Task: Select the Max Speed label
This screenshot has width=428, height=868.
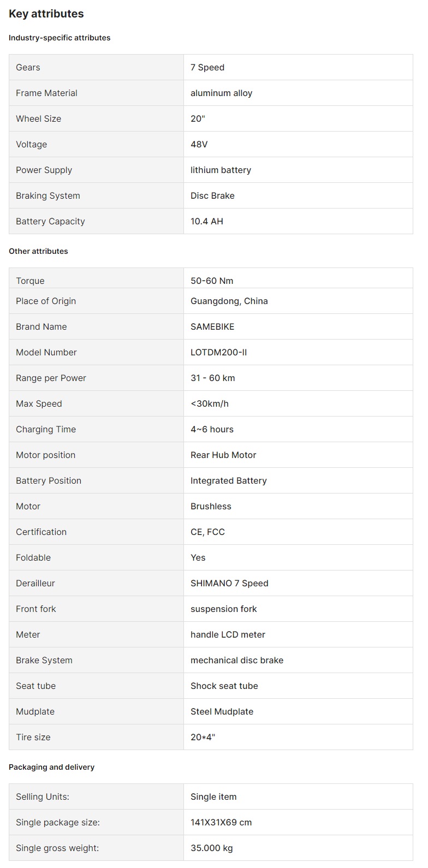Action: click(39, 403)
